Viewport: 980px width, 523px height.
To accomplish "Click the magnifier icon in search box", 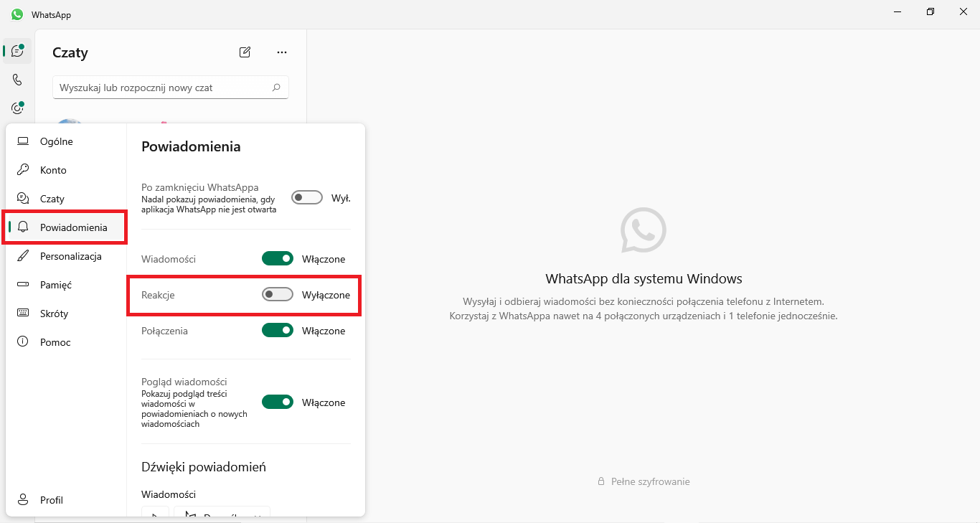I will click(276, 88).
